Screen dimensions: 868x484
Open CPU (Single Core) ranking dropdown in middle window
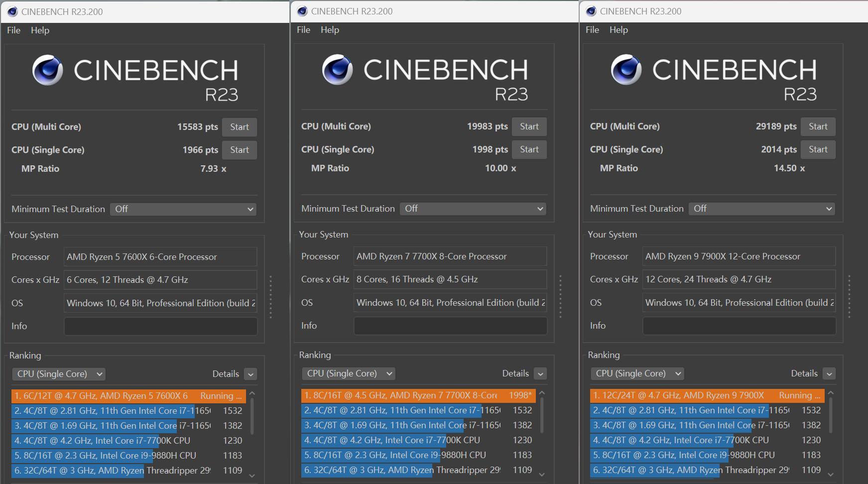pos(348,373)
